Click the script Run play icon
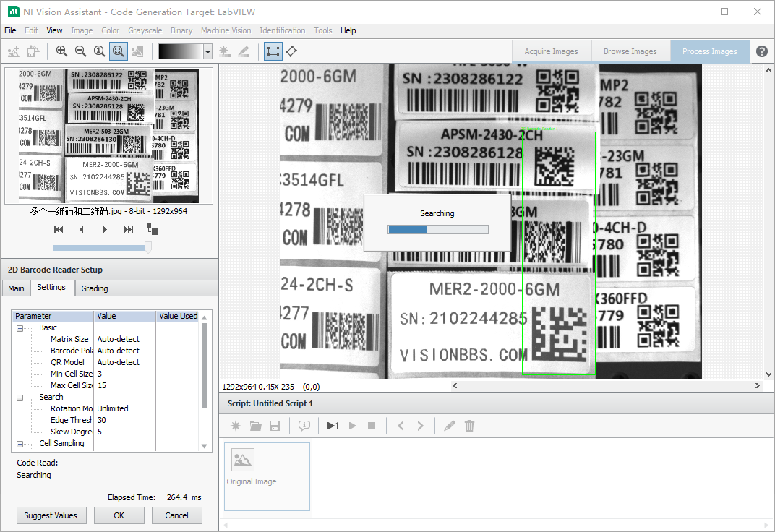775x532 pixels. click(x=352, y=426)
